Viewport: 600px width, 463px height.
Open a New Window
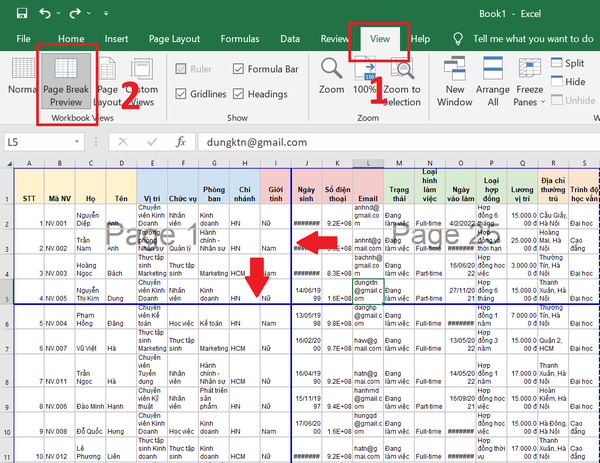pyautogui.click(x=455, y=81)
